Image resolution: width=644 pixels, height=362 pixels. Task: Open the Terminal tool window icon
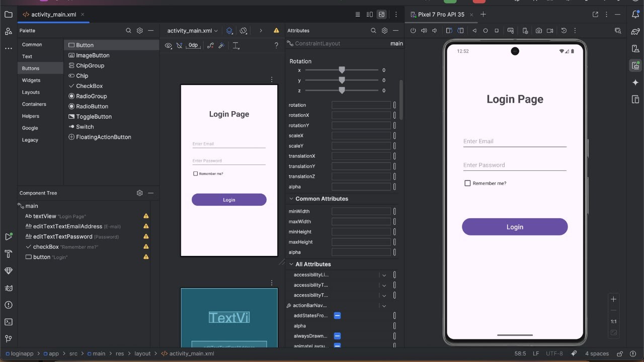point(8,322)
